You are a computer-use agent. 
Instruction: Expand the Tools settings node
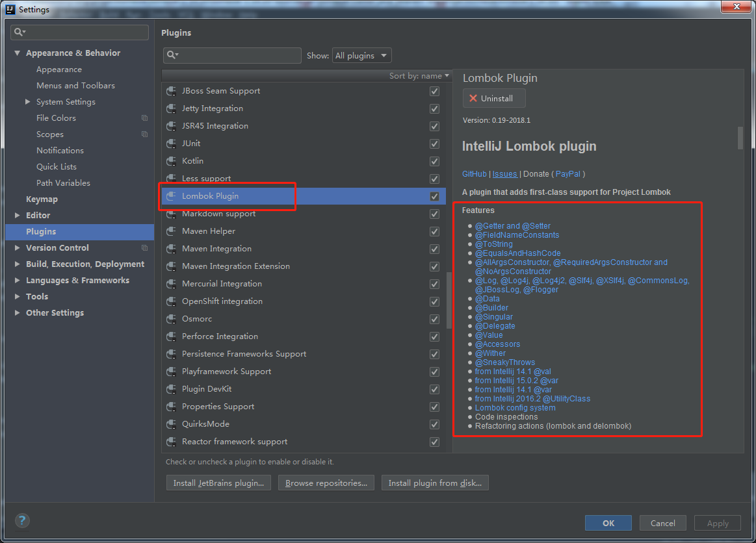tap(18, 296)
